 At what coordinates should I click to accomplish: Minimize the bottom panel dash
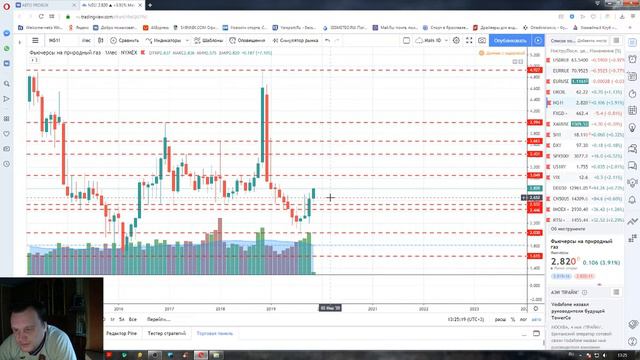point(524,334)
